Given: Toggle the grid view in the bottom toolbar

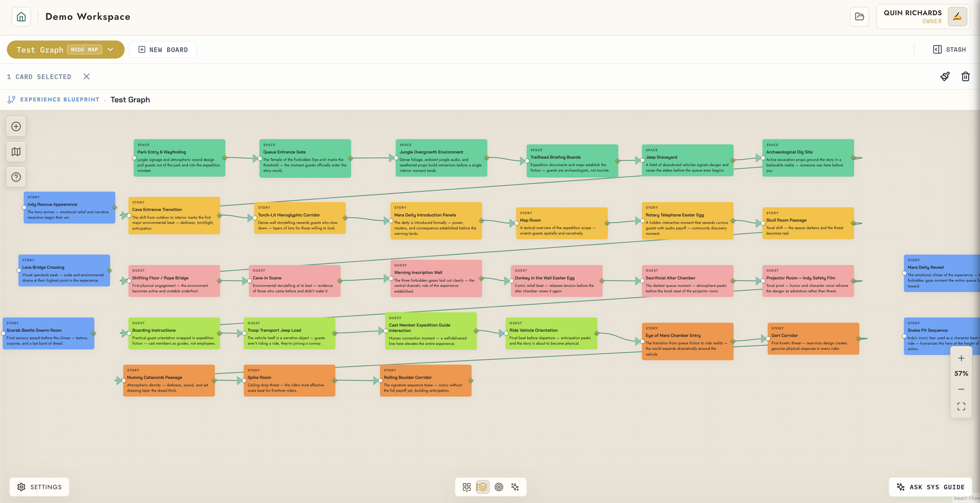Looking at the screenshot, I should [x=466, y=487].
